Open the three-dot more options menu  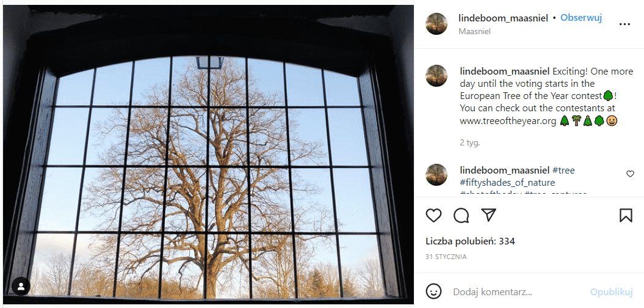click(624, 24)
